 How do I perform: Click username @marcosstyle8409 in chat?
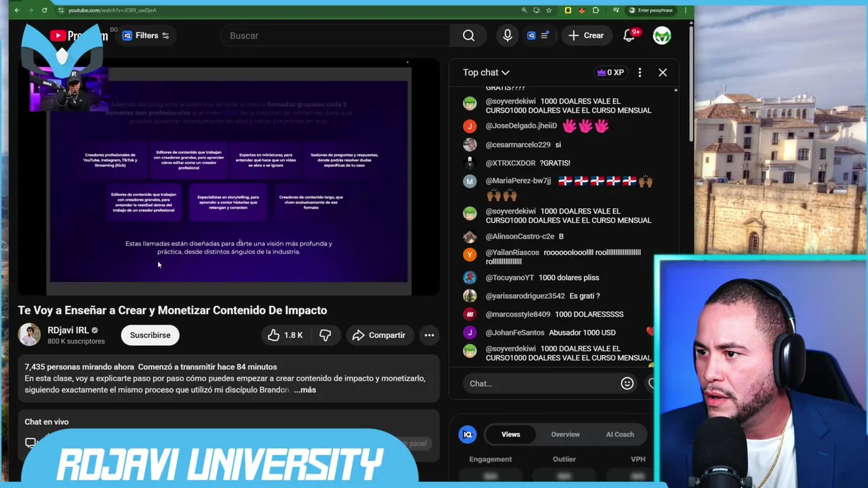(518, 314)
